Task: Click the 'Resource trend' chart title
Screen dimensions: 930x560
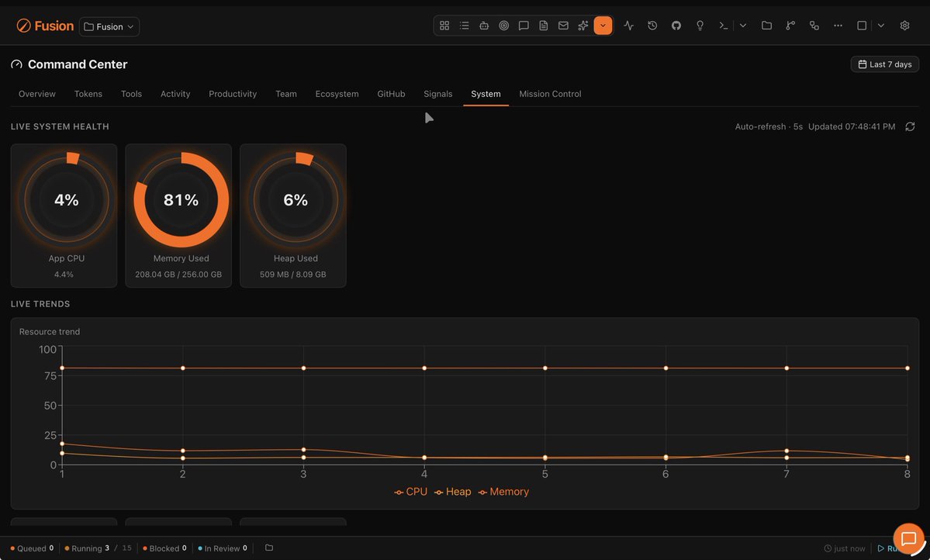Action: [x=49, y=332]
